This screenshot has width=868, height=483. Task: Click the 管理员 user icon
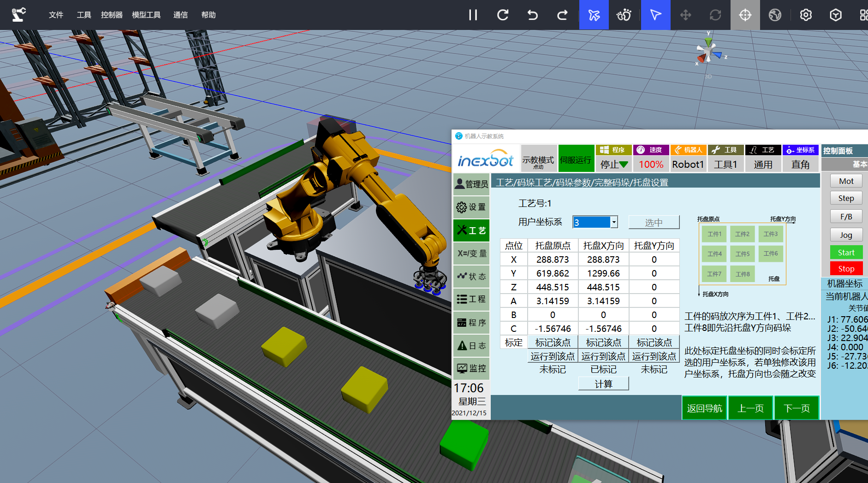pos(471,184)
